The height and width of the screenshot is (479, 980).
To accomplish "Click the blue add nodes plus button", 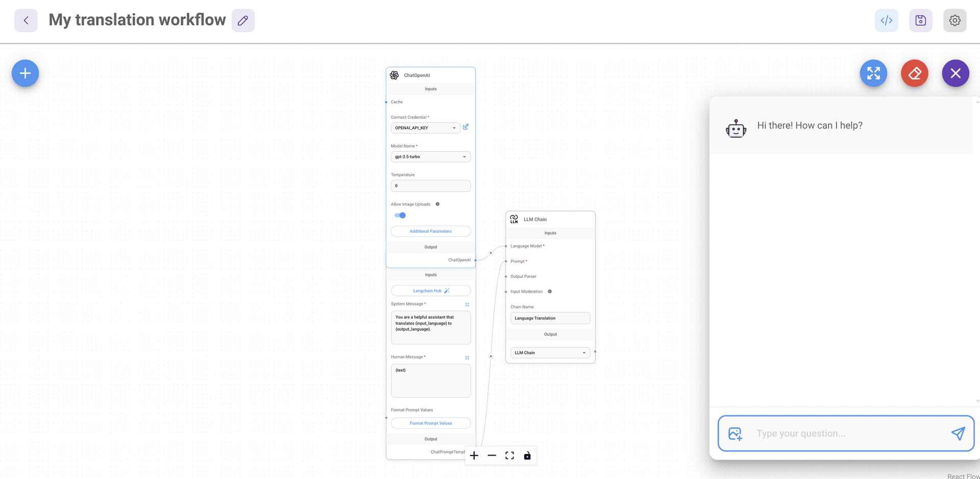I will pyautogui.click(x=25, y=73).
